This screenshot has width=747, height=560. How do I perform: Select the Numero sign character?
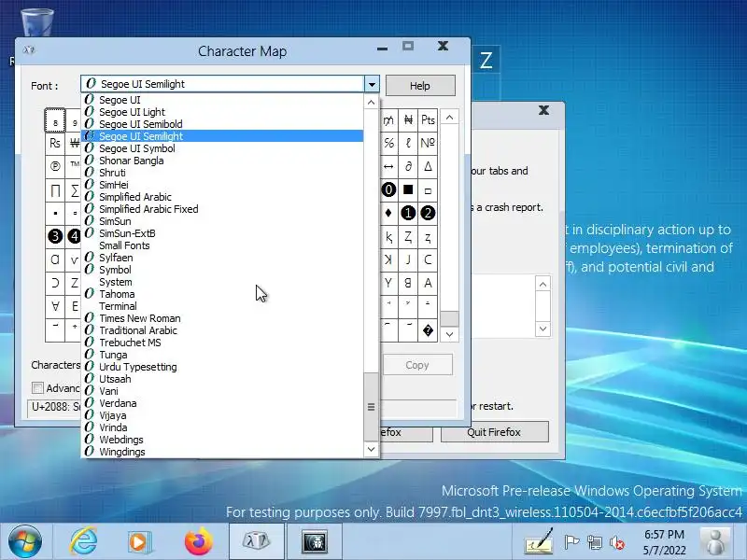tap(428, 143)
